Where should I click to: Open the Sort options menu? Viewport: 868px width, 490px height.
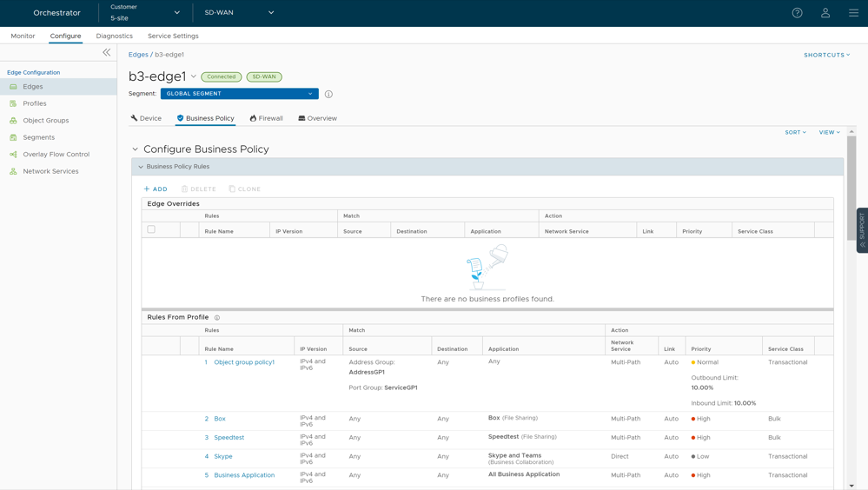tap(795, 132)
